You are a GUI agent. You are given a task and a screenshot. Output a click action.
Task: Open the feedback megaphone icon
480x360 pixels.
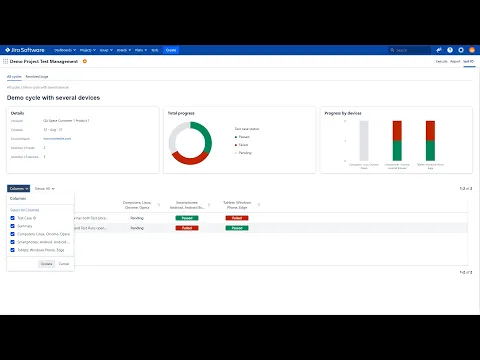439,50
